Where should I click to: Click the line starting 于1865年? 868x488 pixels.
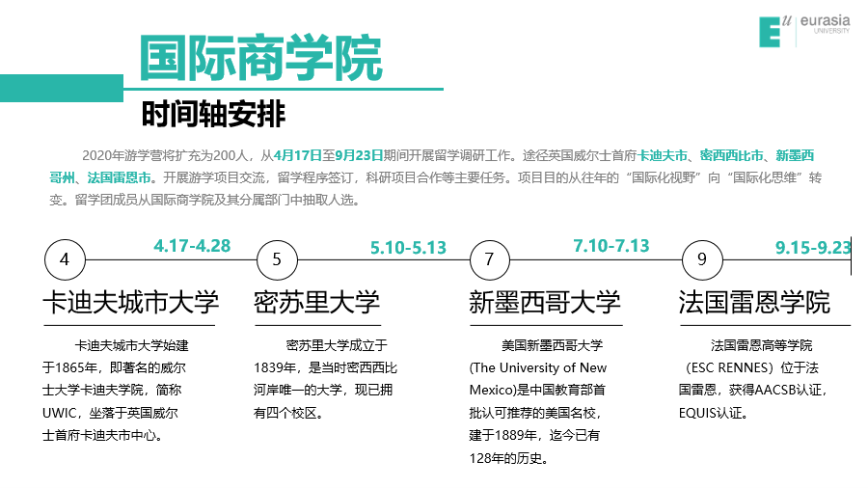click(x=114, y=368)
